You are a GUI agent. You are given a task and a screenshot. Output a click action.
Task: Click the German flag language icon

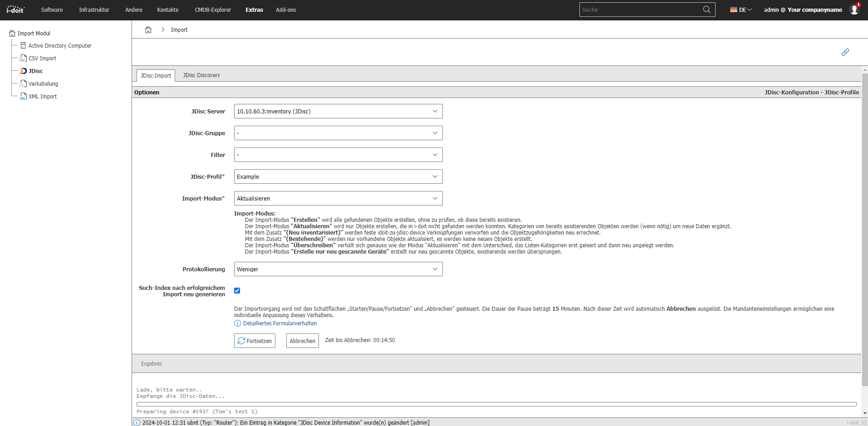(x=733, y=10)
